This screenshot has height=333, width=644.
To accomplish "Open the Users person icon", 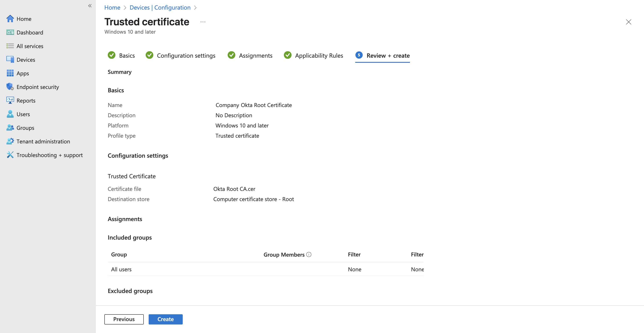I will pos(10,114).
